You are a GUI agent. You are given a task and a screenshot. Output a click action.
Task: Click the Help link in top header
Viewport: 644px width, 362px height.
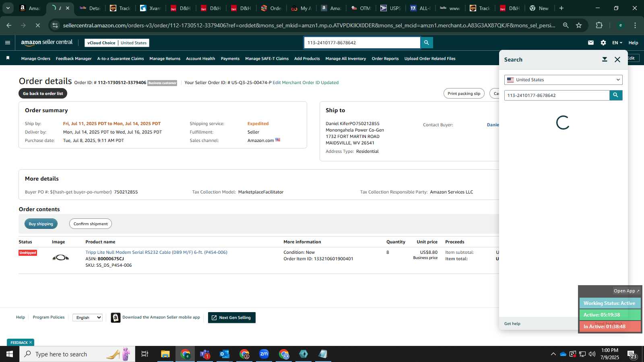pos(633,43)
